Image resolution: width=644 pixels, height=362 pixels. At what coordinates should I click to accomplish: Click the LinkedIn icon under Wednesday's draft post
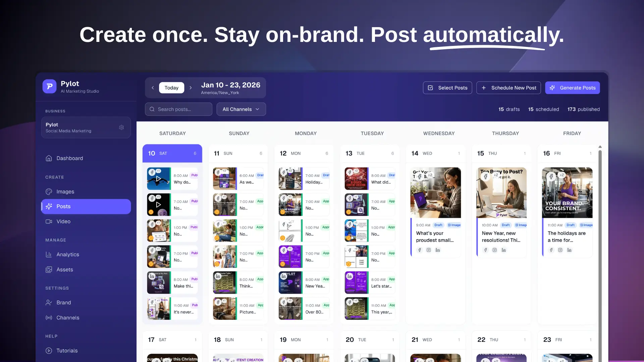pos(437,250)
